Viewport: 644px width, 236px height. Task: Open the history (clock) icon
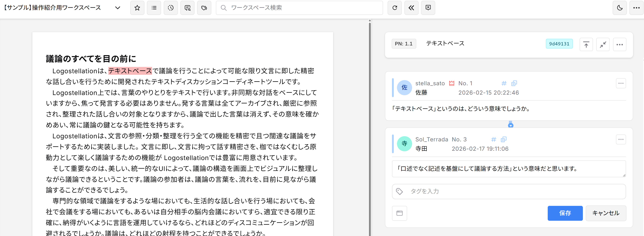(x=170, y=8)
